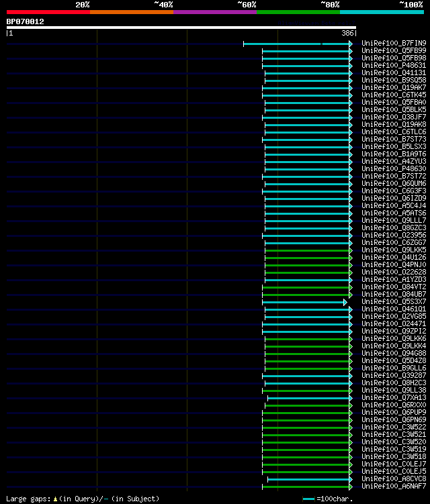Select the query name BP070012

(25, 21)
